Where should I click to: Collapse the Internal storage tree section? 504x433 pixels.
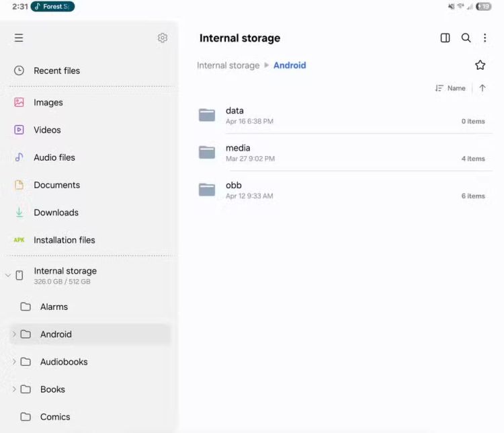[x=8, y=276]
